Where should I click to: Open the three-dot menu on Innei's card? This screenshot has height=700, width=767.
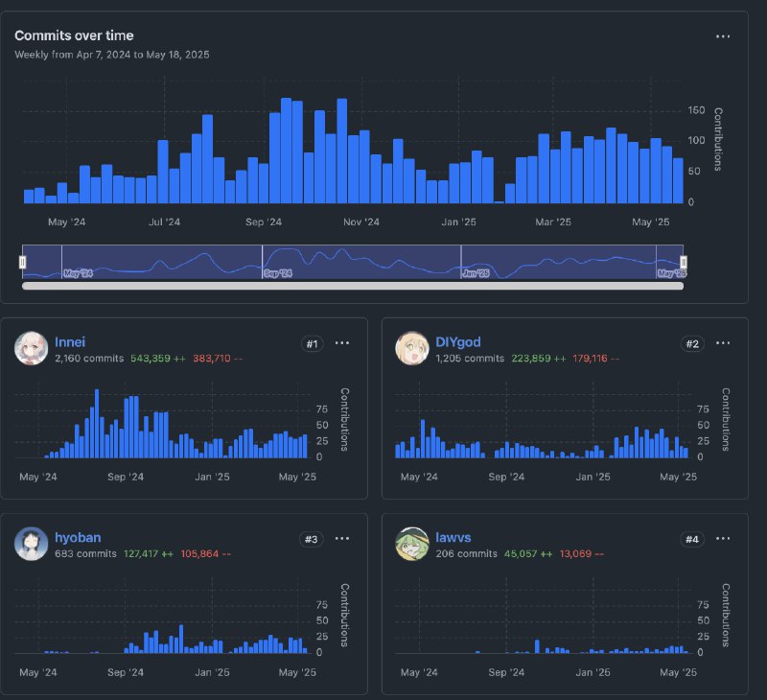[x=342, y=343]
